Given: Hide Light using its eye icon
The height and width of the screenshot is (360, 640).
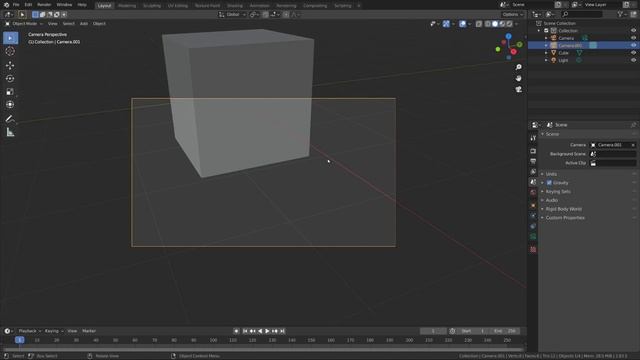Looking at the screenshot, I should click(x=633, y=60).
